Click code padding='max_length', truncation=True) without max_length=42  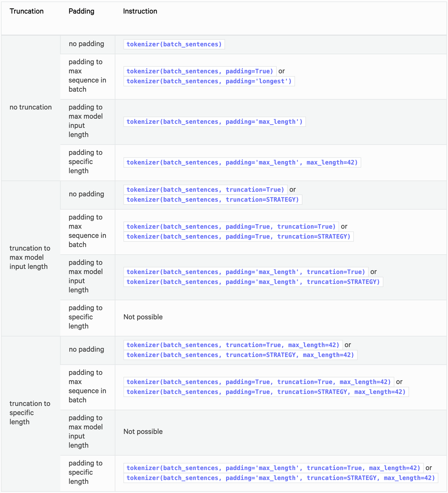point(246,272)
